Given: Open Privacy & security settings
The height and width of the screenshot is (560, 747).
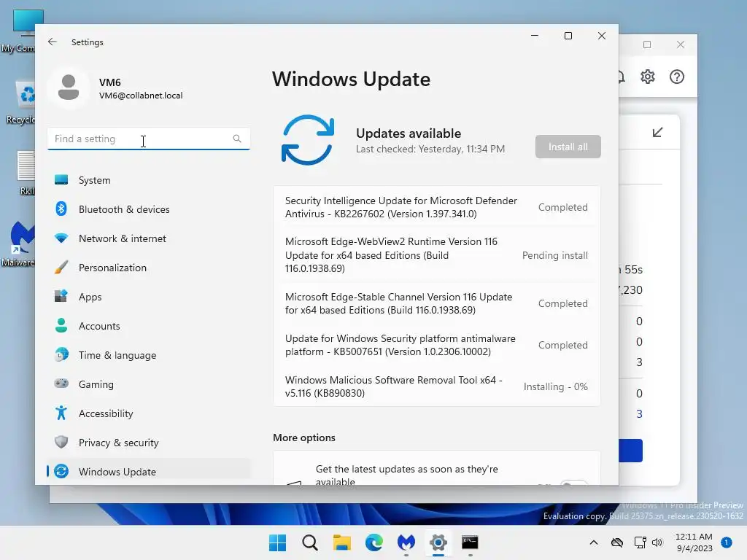Looking at the screenshot, I should point(149,443).
